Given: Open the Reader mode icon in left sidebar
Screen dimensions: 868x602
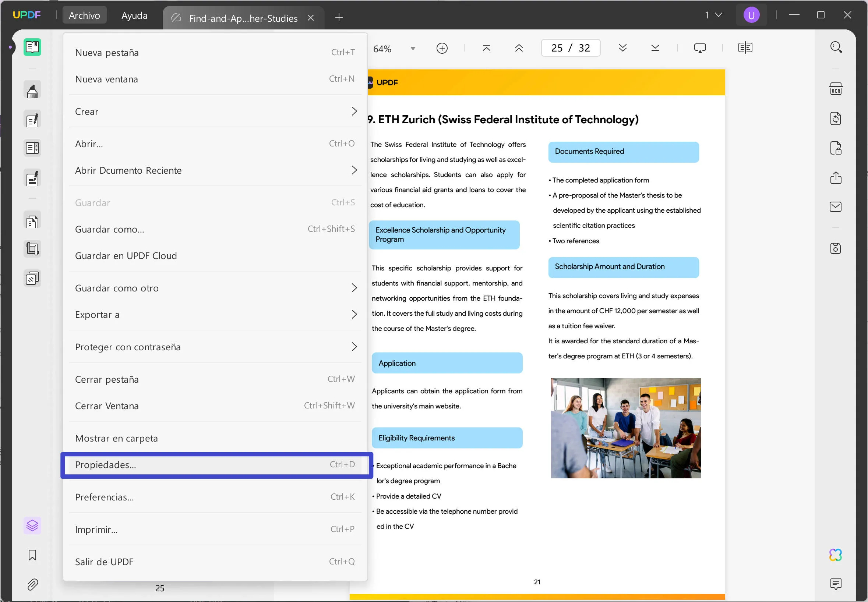Looking at the screenshot, I should click(x=32, y=47).
